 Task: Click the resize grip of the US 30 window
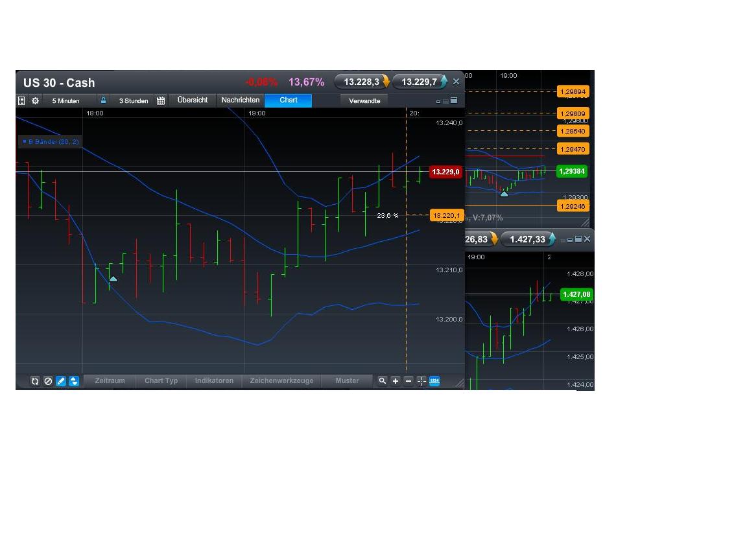(460, 383)
